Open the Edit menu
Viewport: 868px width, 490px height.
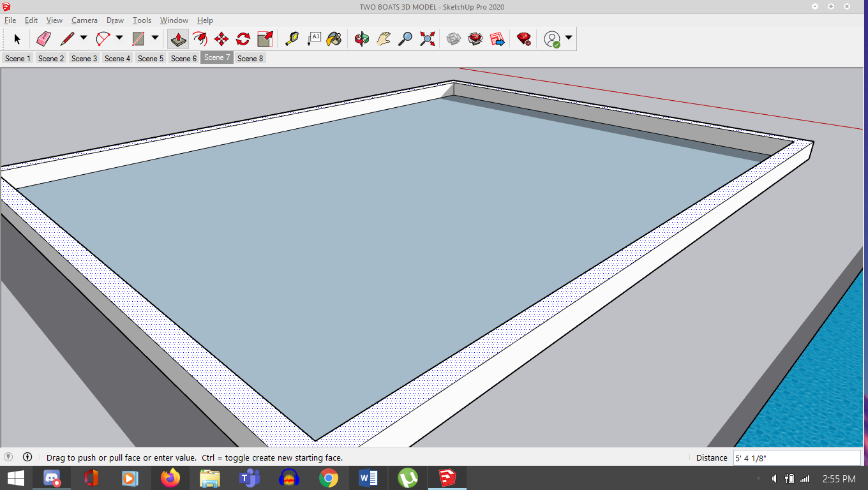coord(31,20)
